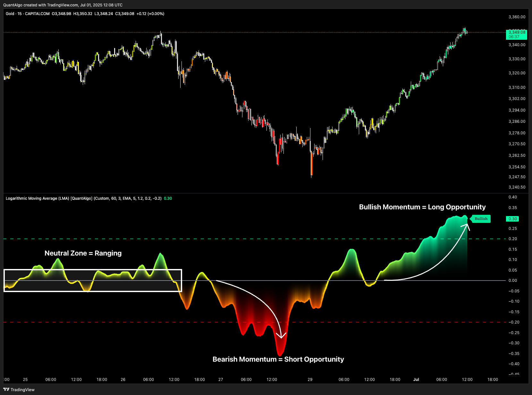Viewport: 532px width, 395px height.
Task: Click the header text 'QuantAlgo created with TradingView.com'
Action: tap(41, 5)
